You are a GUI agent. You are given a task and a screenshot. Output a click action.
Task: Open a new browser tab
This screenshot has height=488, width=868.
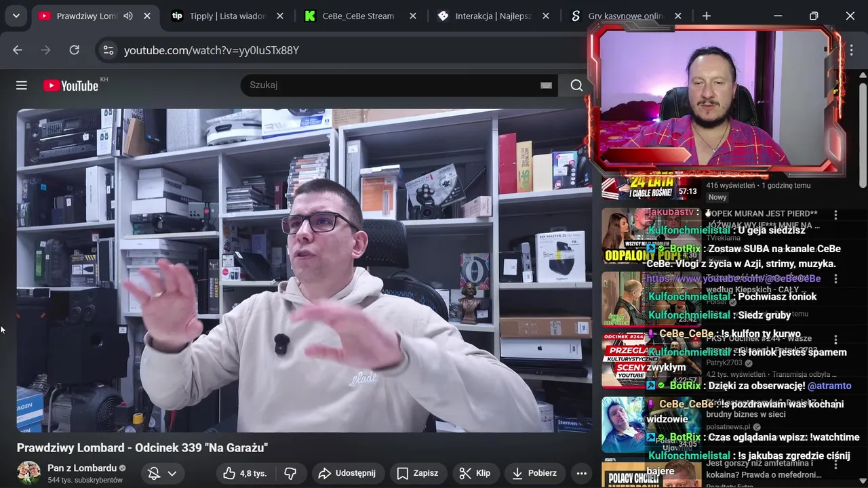[x=707, y=16]
